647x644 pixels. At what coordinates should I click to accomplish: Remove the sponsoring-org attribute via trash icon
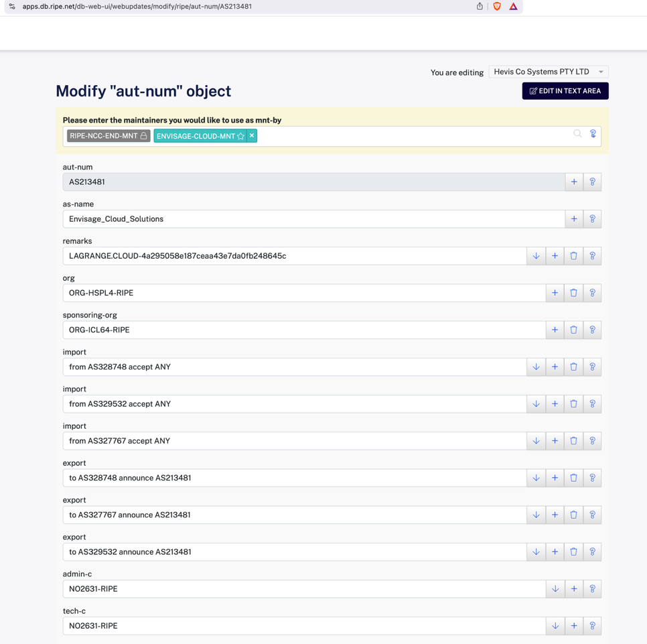pyautogui.click(x=573, y=330)
